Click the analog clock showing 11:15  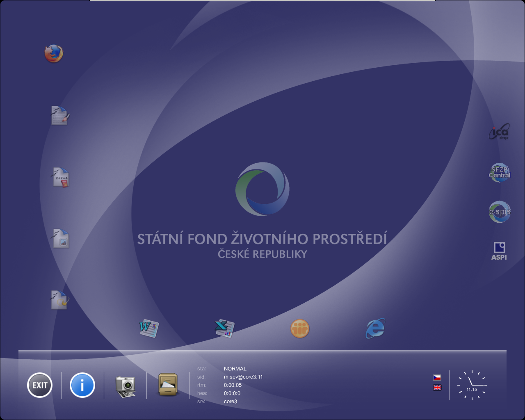point(472,385)
